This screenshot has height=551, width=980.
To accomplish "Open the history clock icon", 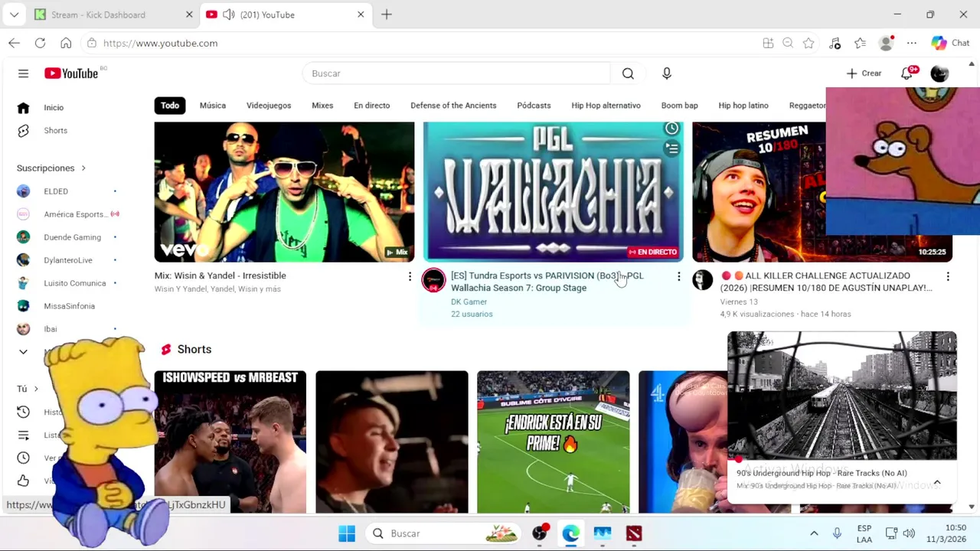I will click(x=23, y=412).
